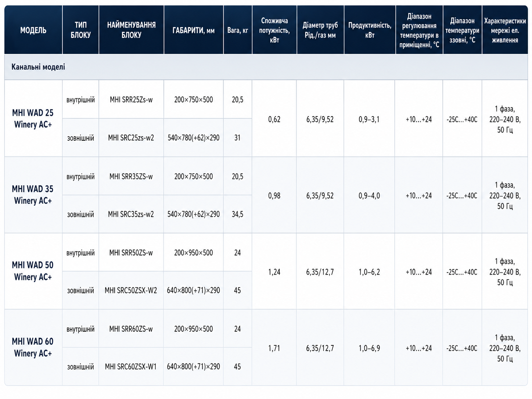
Task: Select the block name "MHI SRC35zs-w2"
Action: [131, 214]
